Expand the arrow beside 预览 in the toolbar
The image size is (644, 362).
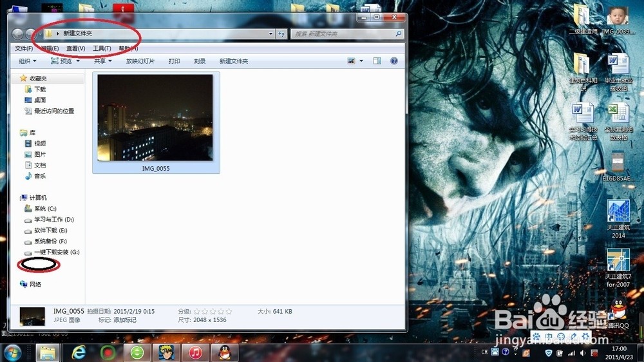click(78, 61)
